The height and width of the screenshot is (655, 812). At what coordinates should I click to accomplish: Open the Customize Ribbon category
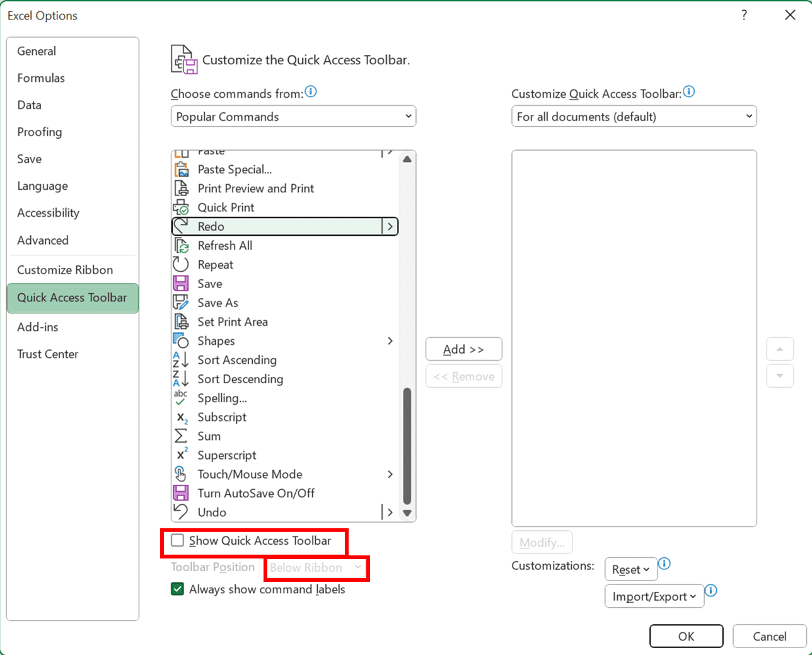coord(72,270)
